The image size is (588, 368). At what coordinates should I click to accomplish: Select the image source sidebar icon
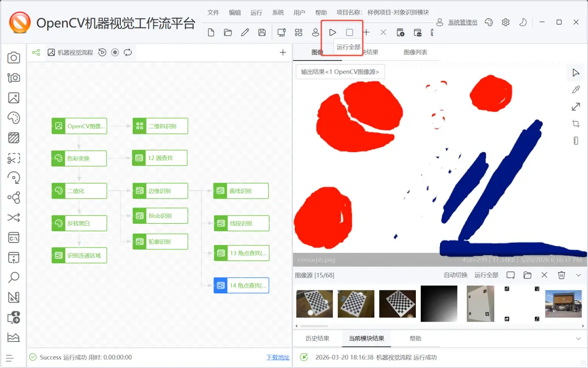(14, 98)
